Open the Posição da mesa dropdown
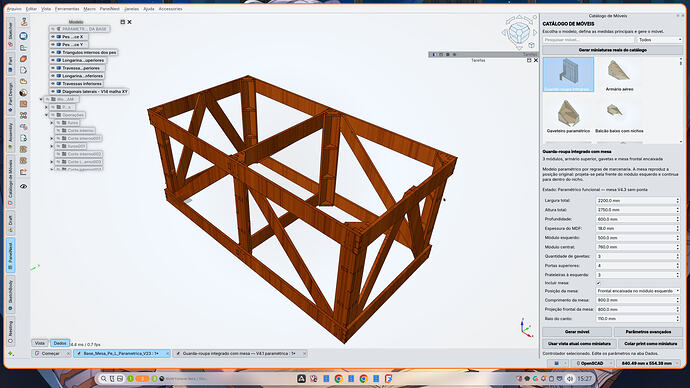Viewport: 690px width, 388px height. coord(638,291)
